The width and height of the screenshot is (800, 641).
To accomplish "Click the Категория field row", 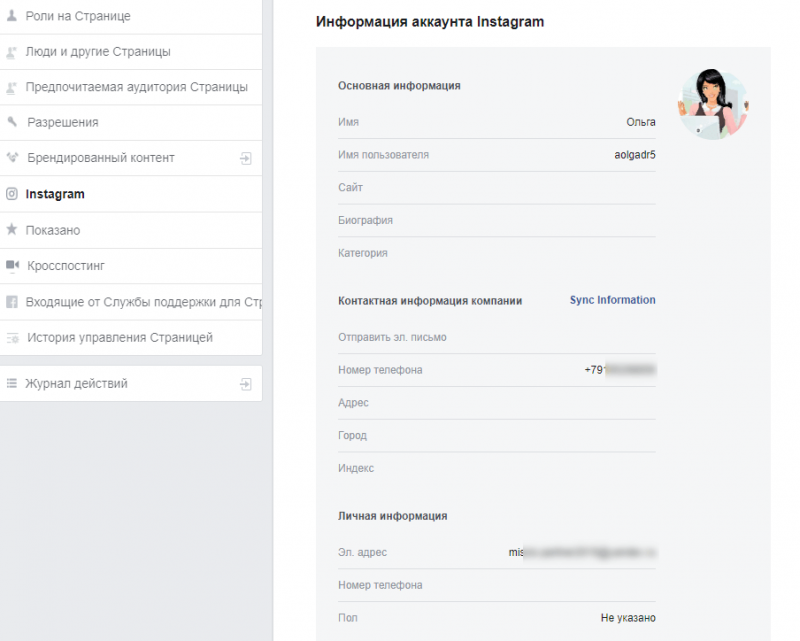I will click(496, 253).
